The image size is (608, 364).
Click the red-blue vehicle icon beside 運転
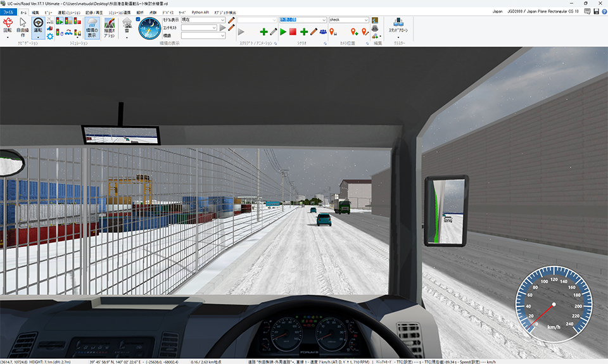coord(50,28)
